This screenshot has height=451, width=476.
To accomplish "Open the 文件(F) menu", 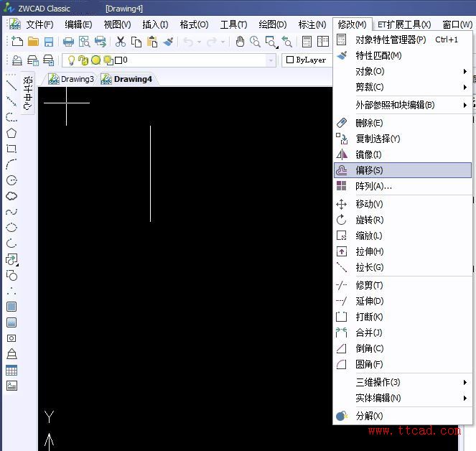I will 39,24.
